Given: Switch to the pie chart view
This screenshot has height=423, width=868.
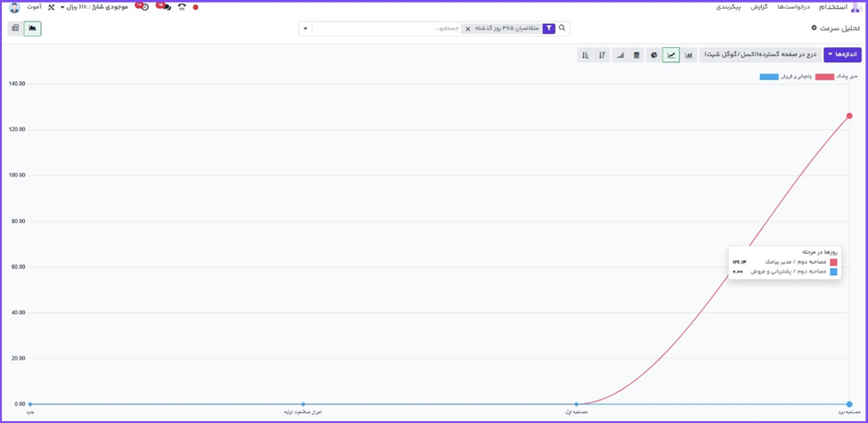Looking at the screenshot, I should 653,55.
